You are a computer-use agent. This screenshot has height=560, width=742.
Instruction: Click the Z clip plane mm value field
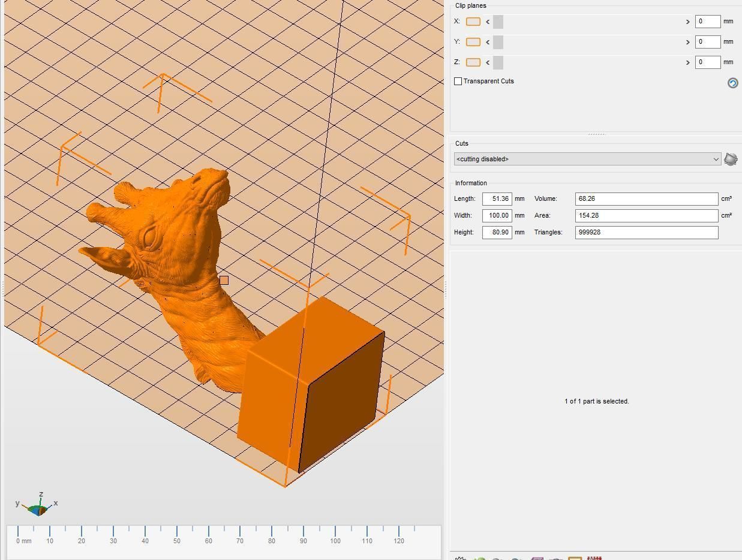click(x=708, y=62)
